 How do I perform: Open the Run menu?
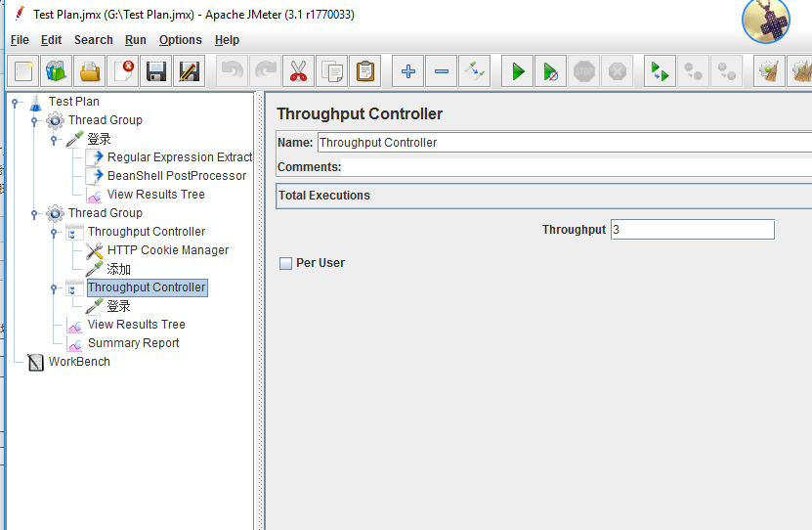[135, 40]
